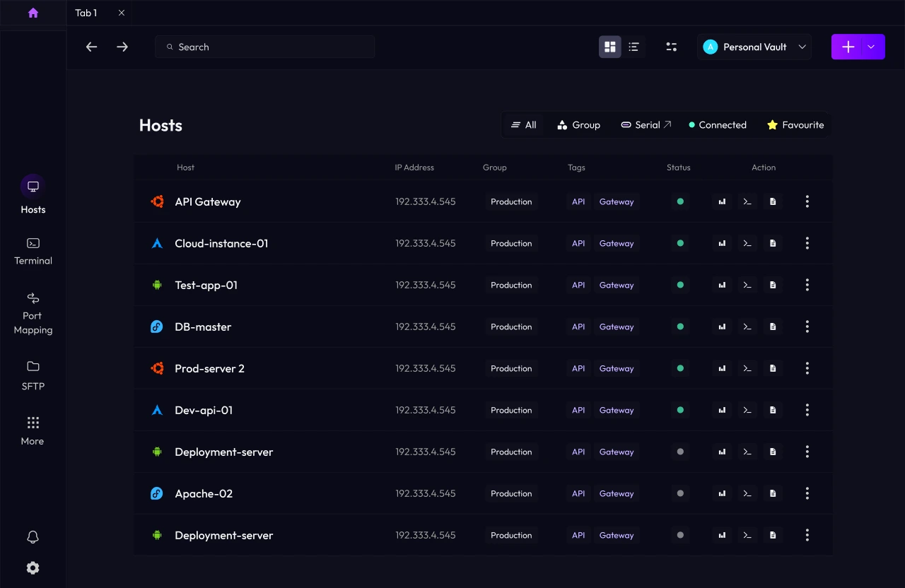
Task: Select the Serial filter tab
Action: click(x=646, y=125)
